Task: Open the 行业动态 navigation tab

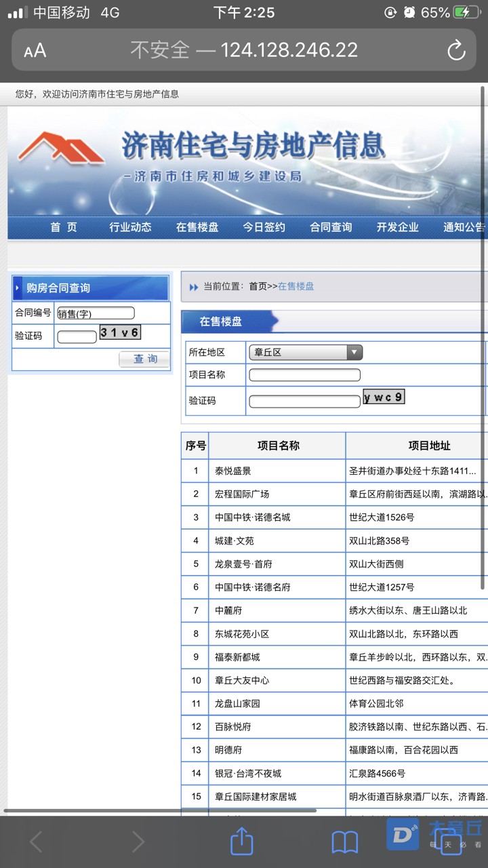Action: pyautogui.click(x=131, y=227)
